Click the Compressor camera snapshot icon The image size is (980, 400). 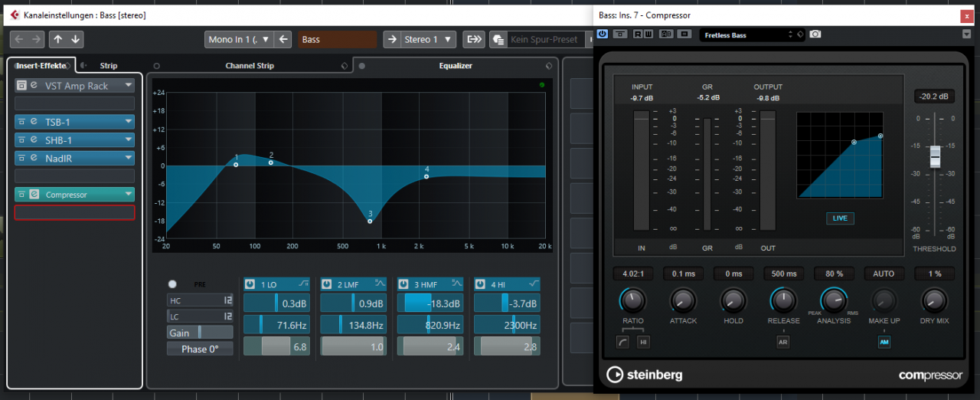[x=815, y=34]
